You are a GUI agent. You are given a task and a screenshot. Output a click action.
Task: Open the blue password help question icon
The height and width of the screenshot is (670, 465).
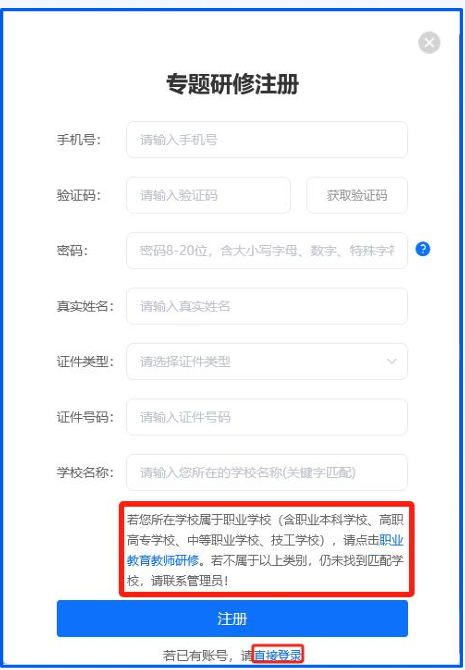[x=423, y=249]
